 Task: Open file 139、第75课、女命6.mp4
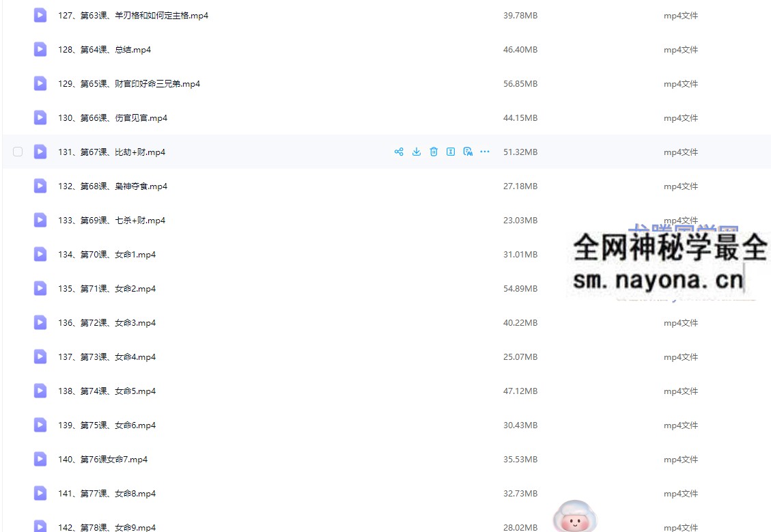[x=107, y=425]
